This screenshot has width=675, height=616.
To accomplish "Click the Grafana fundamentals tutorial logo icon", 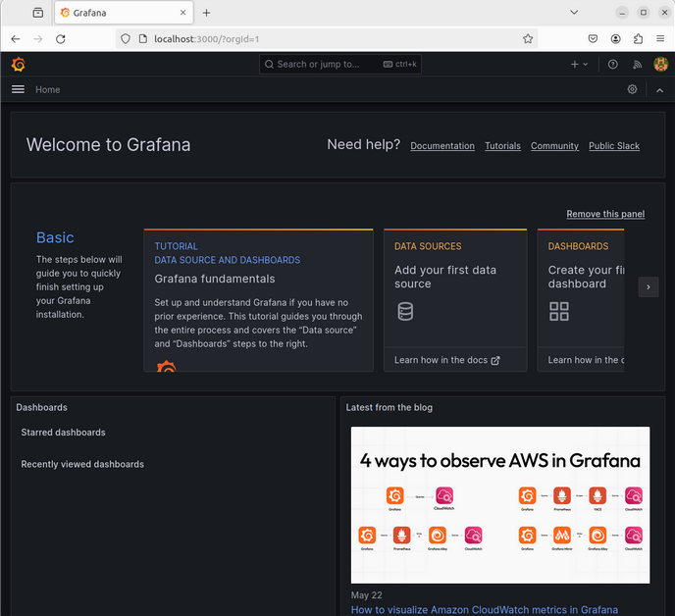I will [167, 366].
